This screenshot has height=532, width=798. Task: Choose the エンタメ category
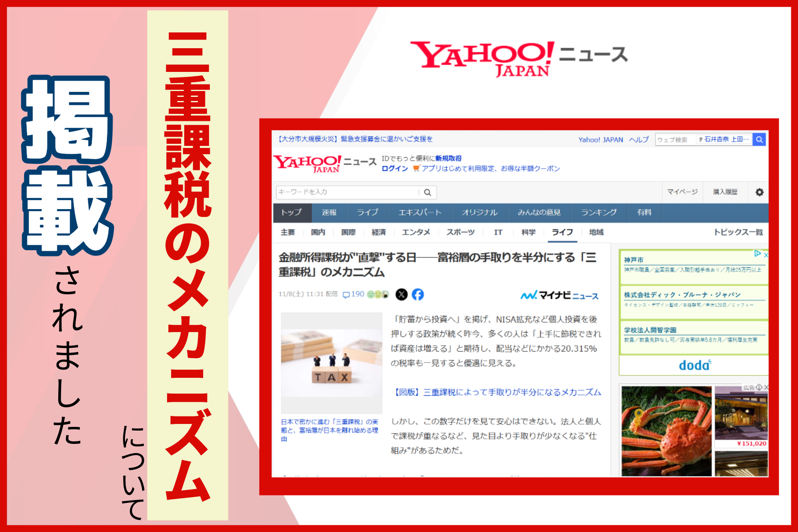(416, 232)
